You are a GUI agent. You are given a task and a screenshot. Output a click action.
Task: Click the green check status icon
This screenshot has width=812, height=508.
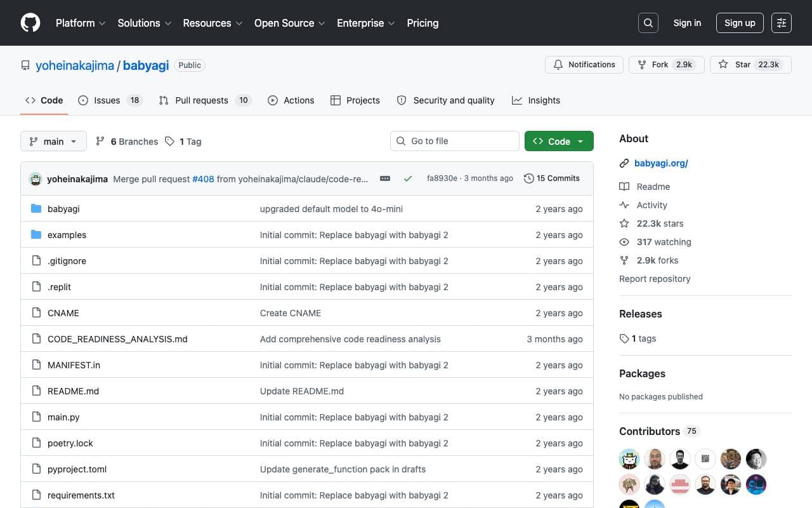[408, 178]
